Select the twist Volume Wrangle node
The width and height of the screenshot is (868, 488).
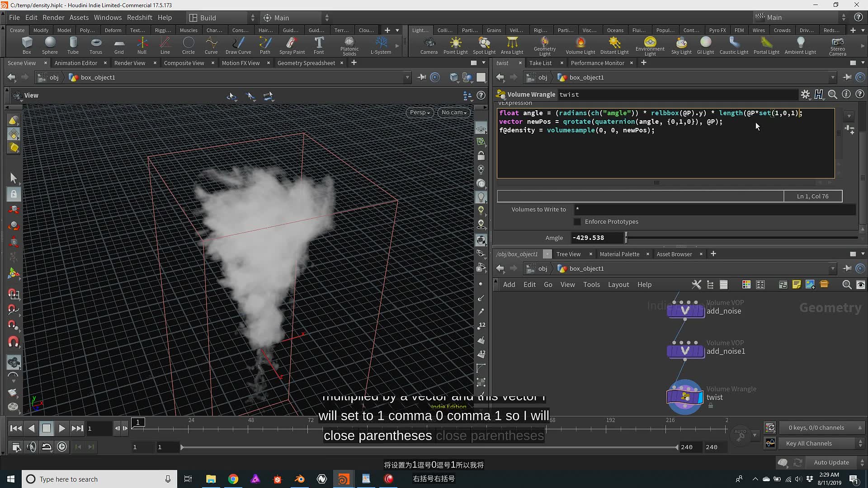click(684, 397)
